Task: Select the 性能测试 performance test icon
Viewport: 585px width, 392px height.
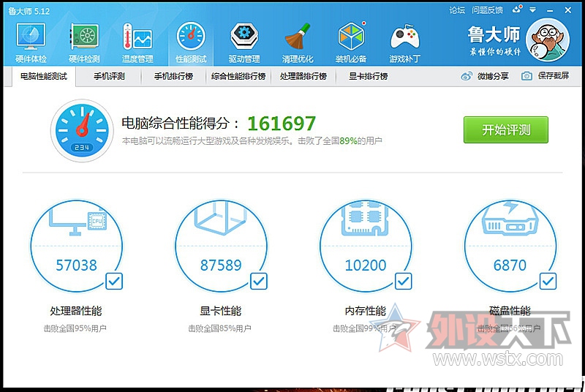Action: [x=191, y=36]
